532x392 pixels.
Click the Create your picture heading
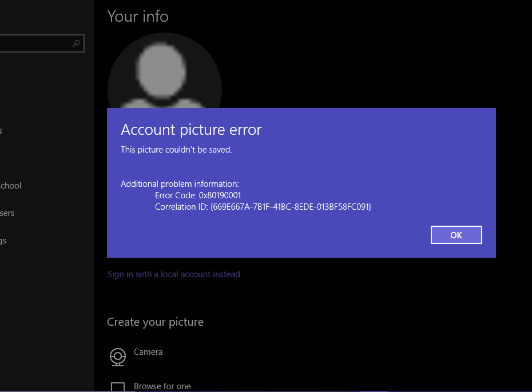pos(155,322)
